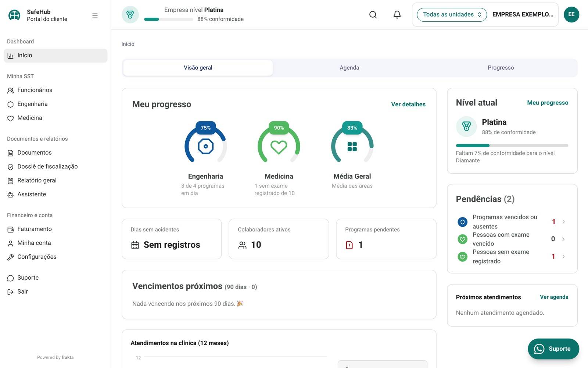
Task: Click the Platina medal in Nível atual card
Action: 466,127
